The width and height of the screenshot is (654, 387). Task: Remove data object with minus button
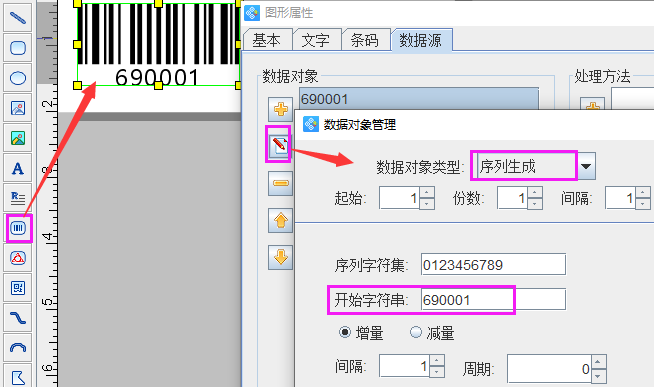point(280,183)
